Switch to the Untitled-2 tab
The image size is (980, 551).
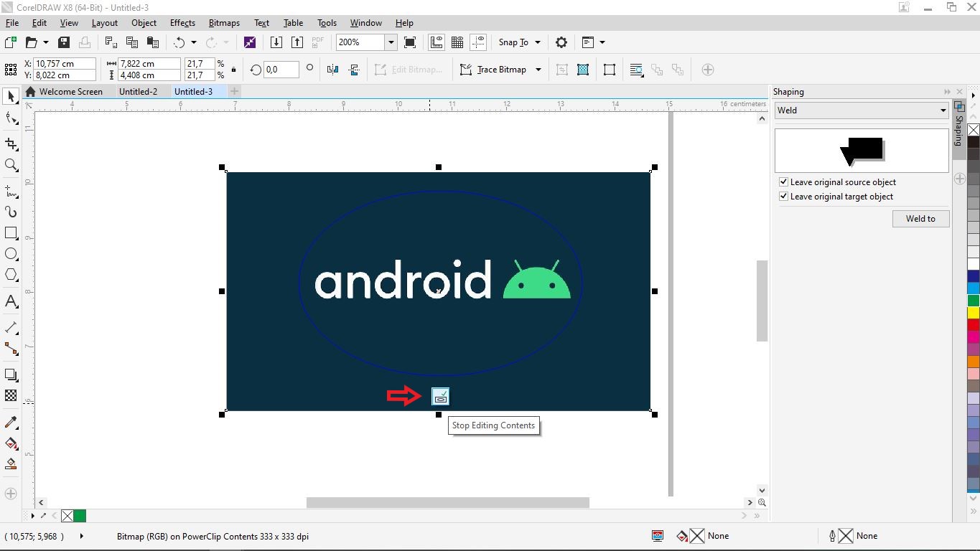pos(139,91)
